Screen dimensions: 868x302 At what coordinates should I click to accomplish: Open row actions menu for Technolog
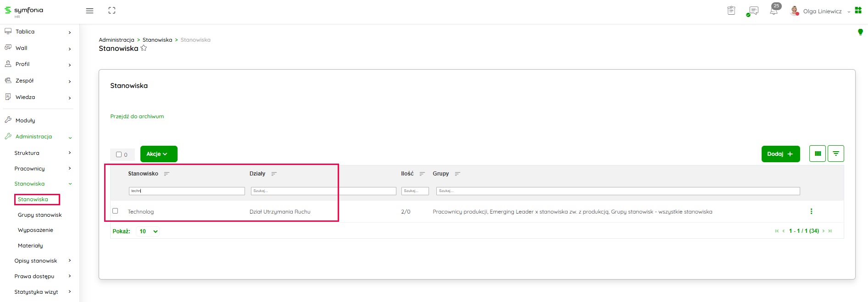click(x=811, y=211)
